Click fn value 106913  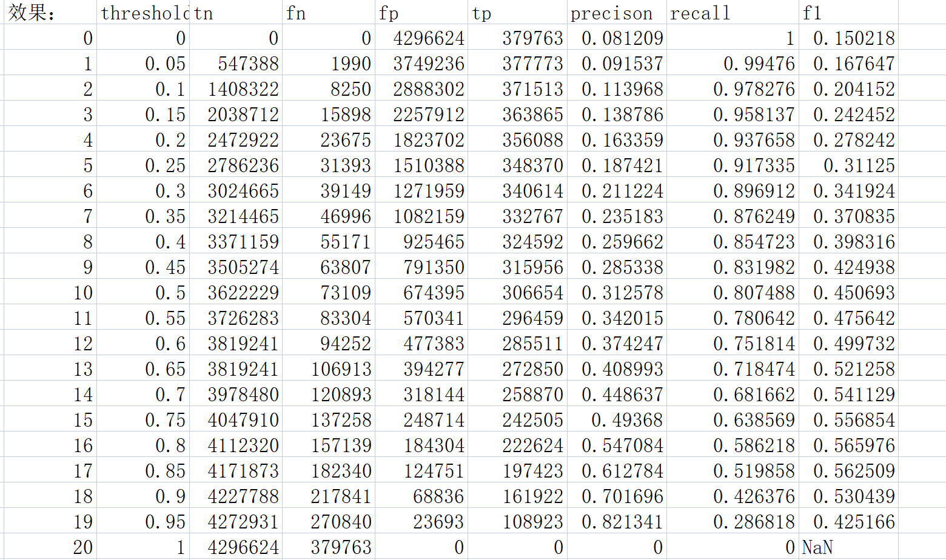pos(329,368)
